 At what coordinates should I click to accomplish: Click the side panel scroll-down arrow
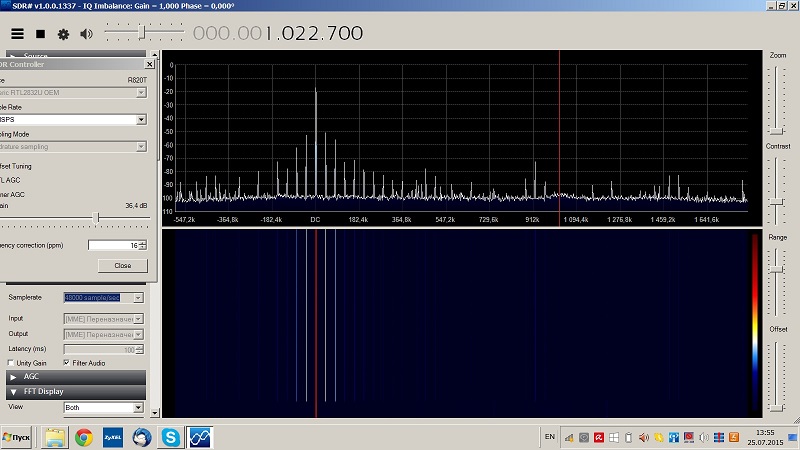tap(155, 413)
